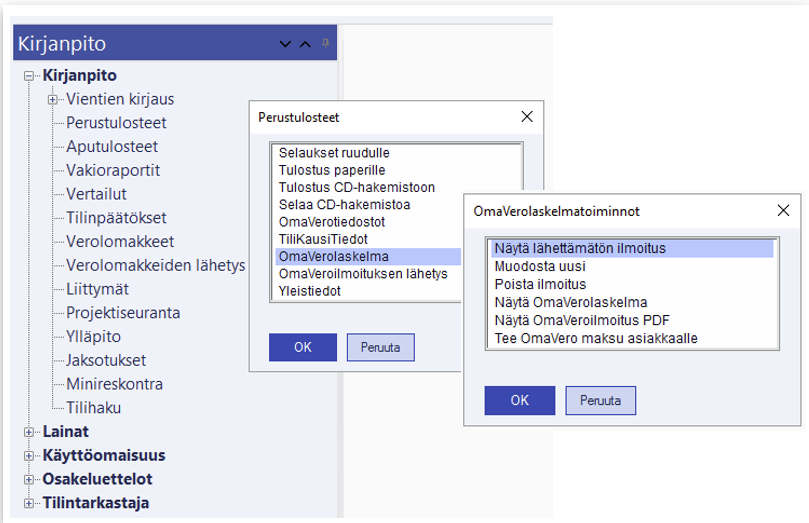The image size is (809, 523).
Task: Select Muodosta uusi in OmaVerolaskelmatoiminnot list
Action: (540, 266)
